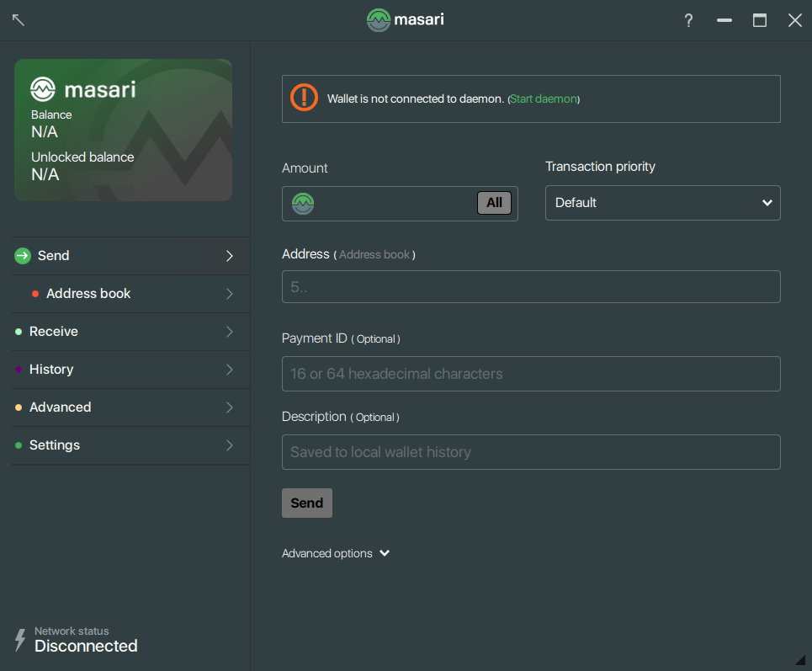
Task: Open the Transaction priority dropdown
Action: click(662, 203)
